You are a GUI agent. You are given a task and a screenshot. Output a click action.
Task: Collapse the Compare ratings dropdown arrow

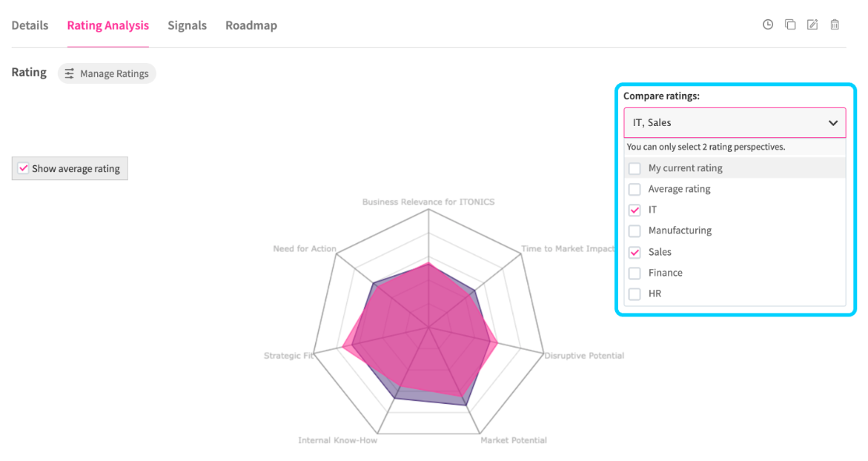tap(833, 123)
